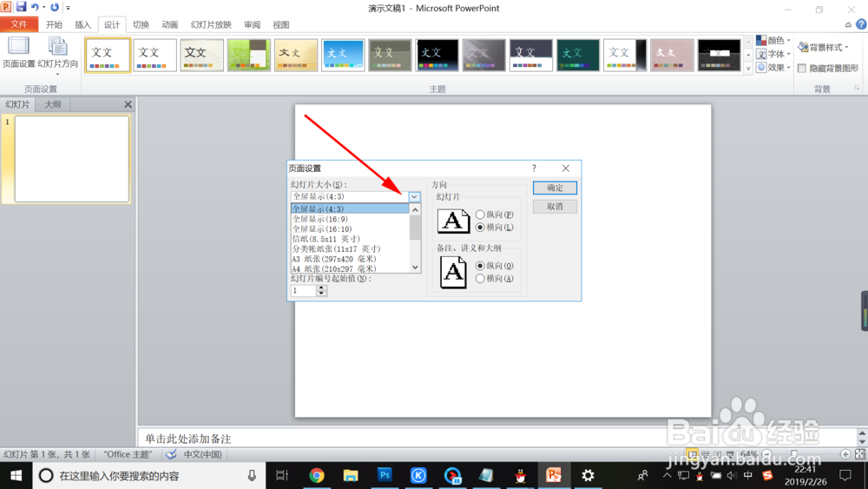Screen dimensions: 868x489
Task: Open theme Effects dropdown
Action: pyautogui.click(x=773, y=68)
